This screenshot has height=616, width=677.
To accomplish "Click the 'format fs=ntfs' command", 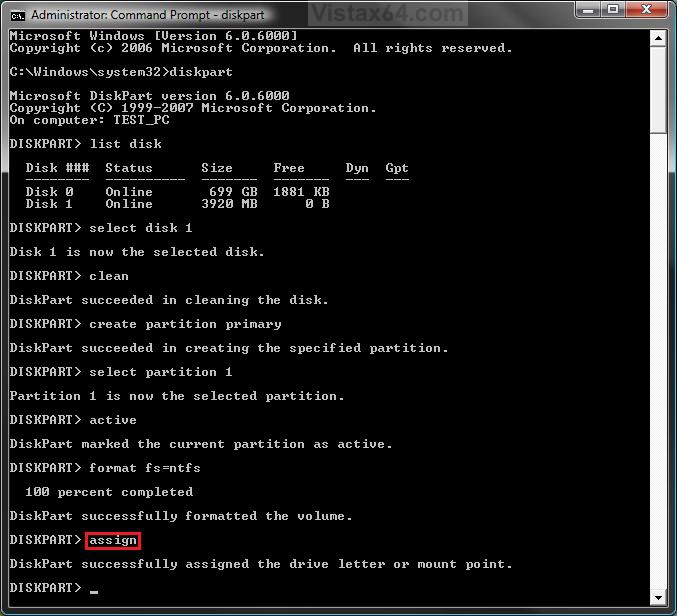I will click(145, 468).
